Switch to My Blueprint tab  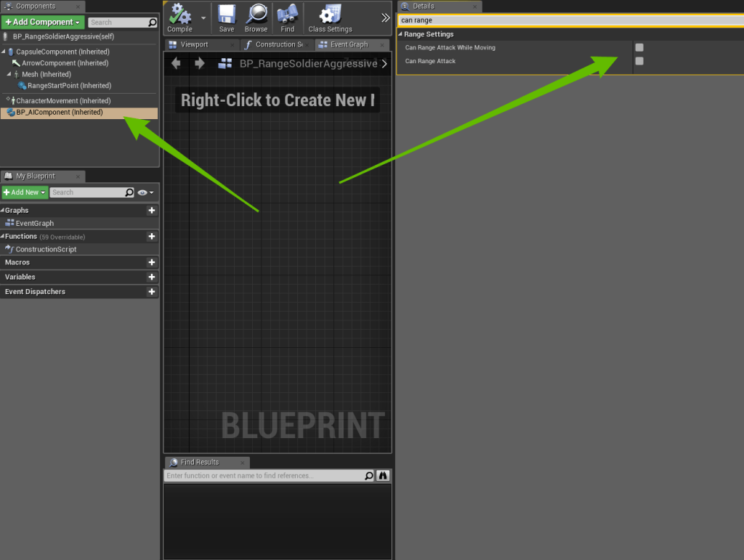[35, 176]
